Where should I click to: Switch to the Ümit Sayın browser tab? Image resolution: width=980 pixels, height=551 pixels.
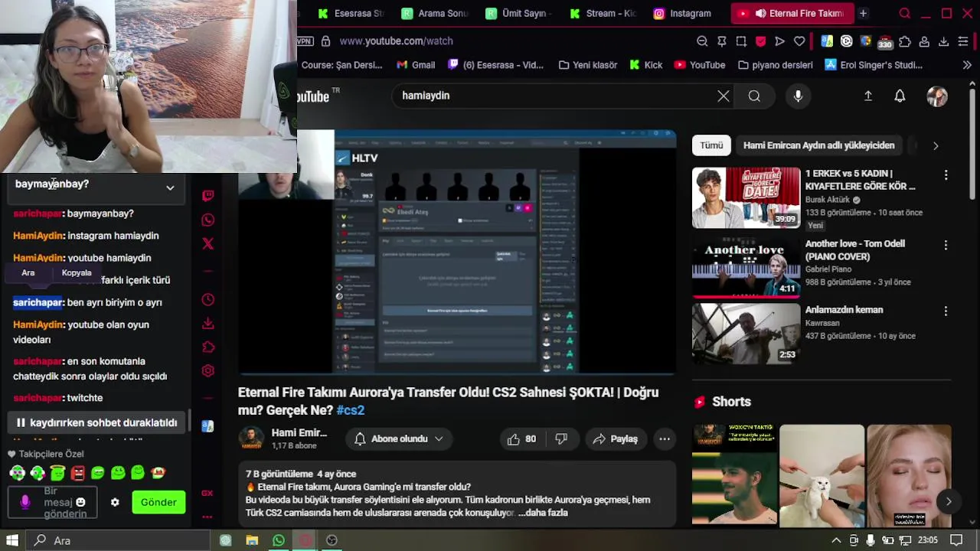518,13
